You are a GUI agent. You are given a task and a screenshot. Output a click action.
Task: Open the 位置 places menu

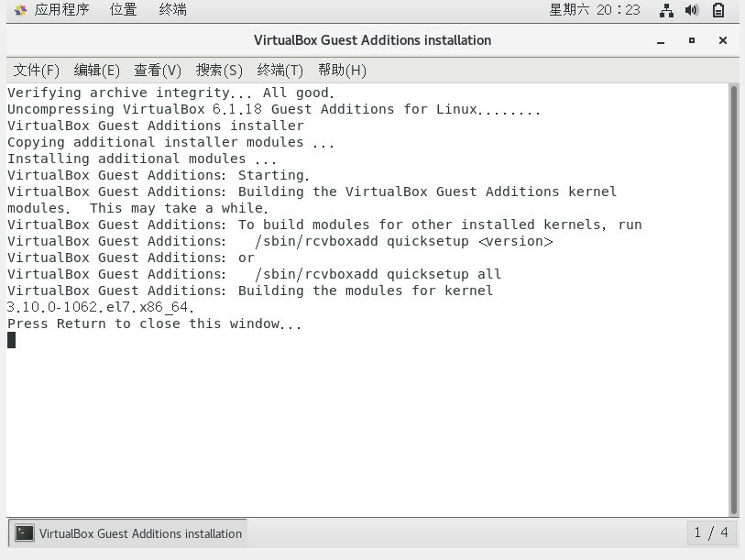coord(123,10)
